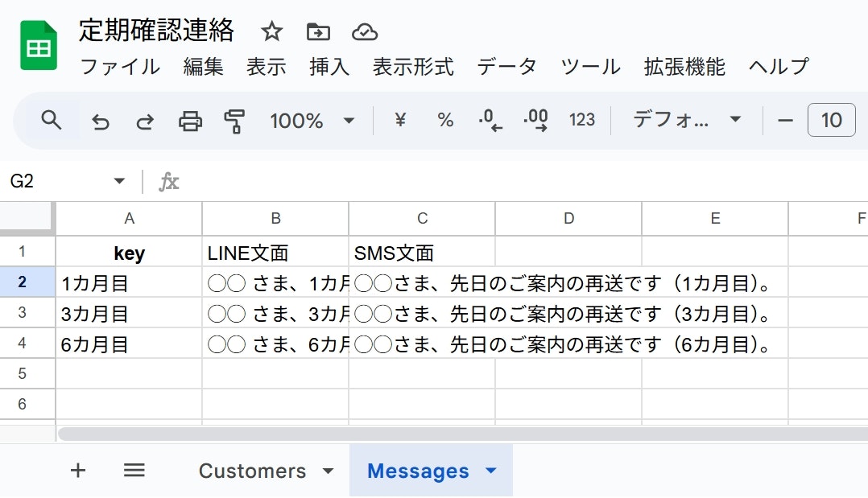This screenshot has height=498, width=868.
Task: Decrease decimal places
Action: pos(490,120)
